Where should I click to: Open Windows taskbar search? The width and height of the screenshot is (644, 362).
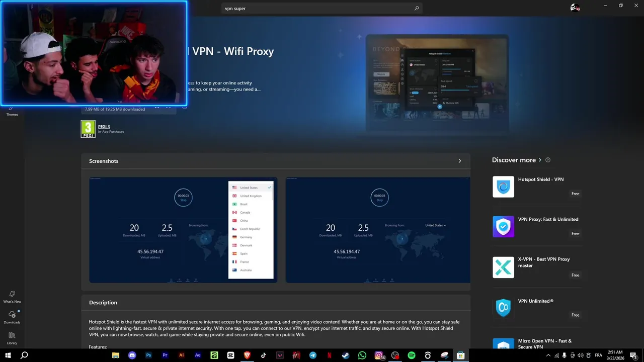[x=24, y=355]
